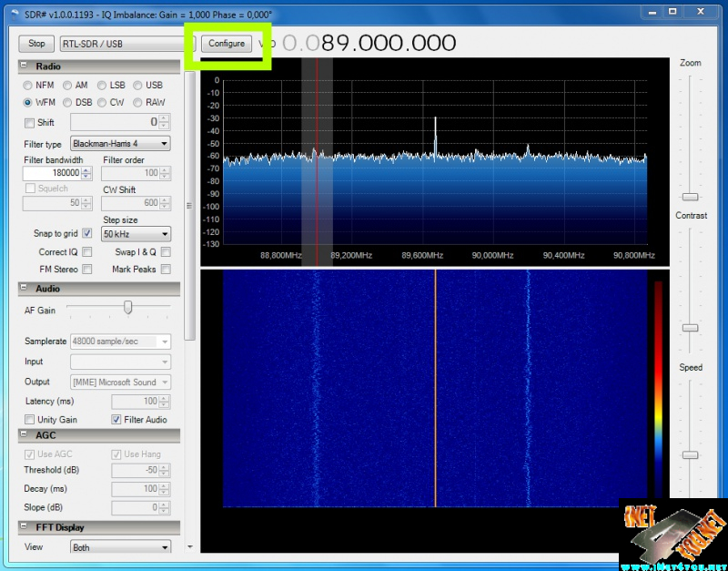This screenshot has height=571, width=728.
Task: Expand the Step size dropdown
Action: pos(136,234)
